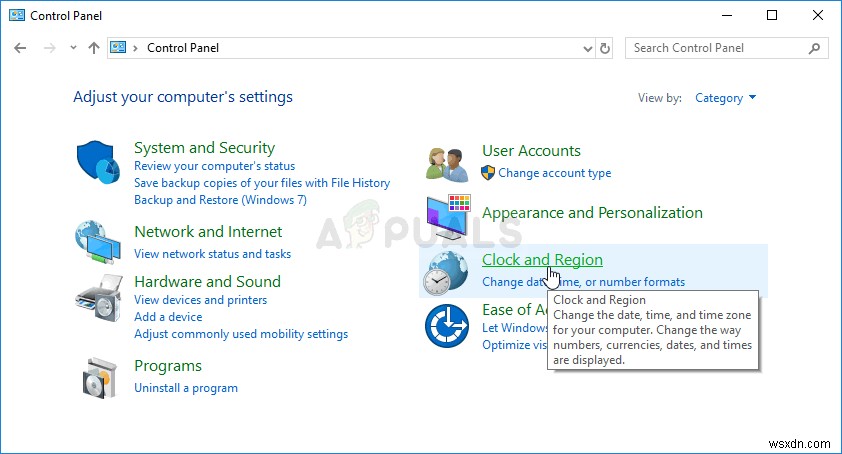Click the chevron before Control Panel in address bar
This screenshot has width=842, height=454.
coord(135,48)
